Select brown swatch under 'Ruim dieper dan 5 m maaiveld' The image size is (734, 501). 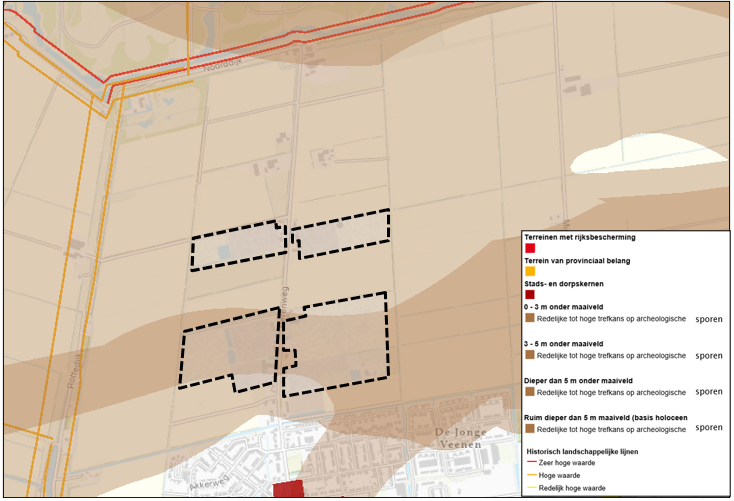click(x=530, y=429)
